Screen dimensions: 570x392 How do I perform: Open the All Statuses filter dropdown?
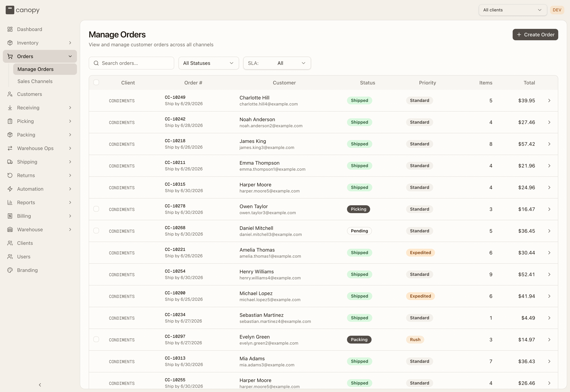pos(209,63)
